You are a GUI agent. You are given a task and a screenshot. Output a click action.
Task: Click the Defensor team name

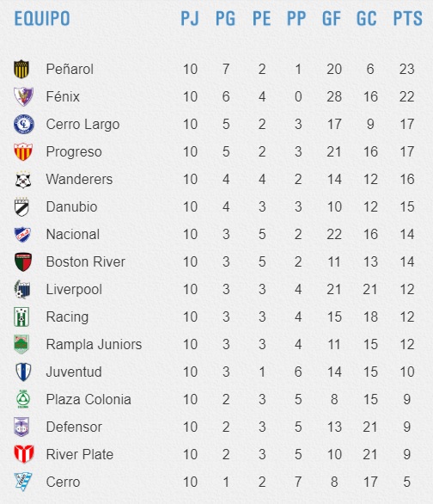[74, 427]
